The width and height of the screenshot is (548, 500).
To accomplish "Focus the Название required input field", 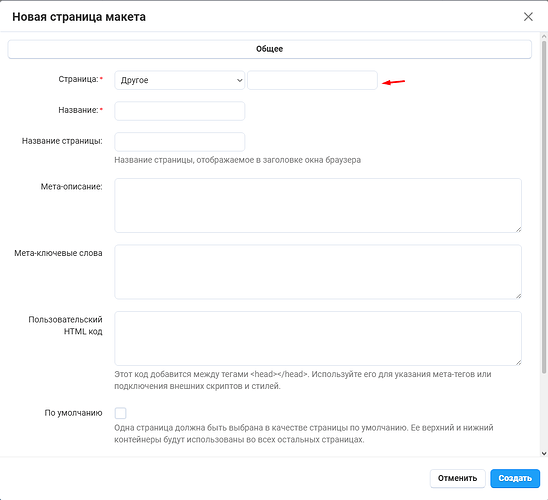I will (x=180, y=111).
